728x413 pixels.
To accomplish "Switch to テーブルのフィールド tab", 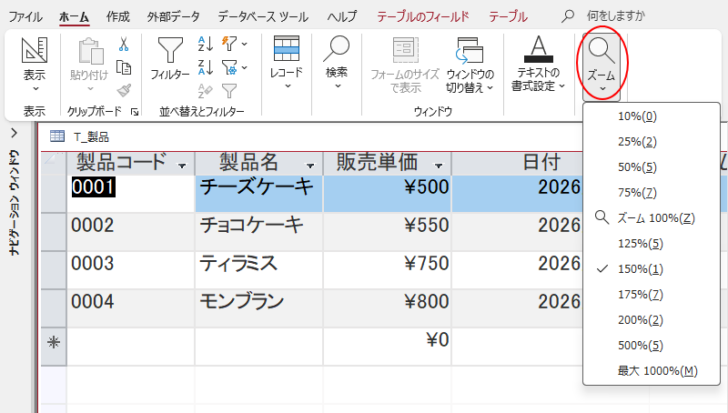I will [x=423, y=17].
